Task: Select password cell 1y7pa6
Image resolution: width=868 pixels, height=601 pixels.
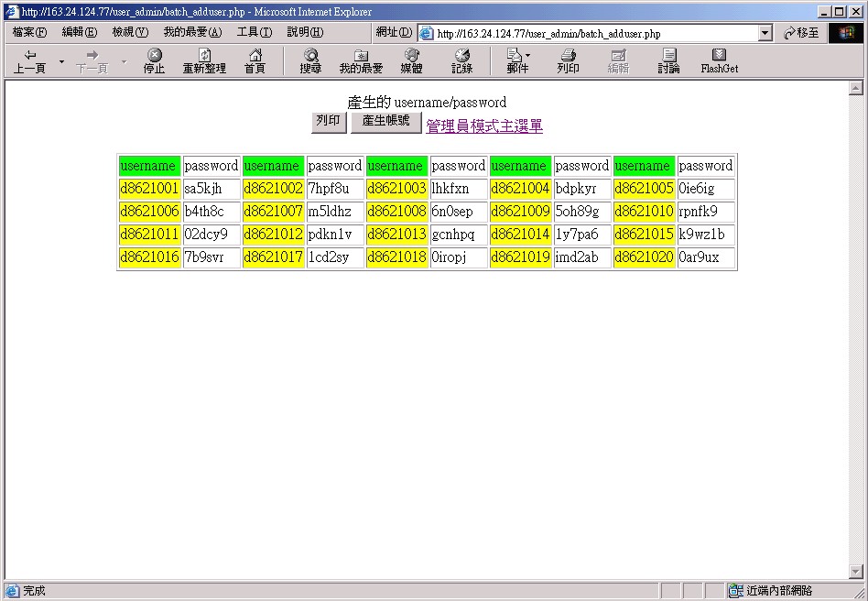Action: click(x=581, y=235)
